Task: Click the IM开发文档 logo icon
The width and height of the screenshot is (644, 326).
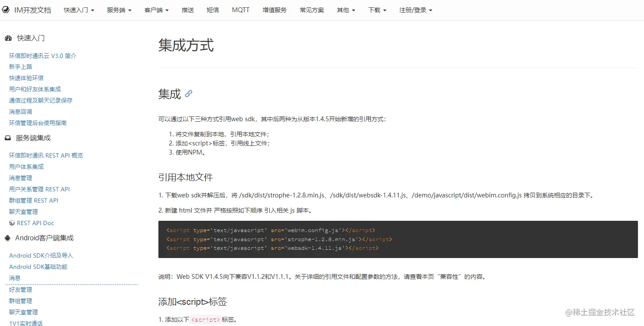Action: pos(6,10)
